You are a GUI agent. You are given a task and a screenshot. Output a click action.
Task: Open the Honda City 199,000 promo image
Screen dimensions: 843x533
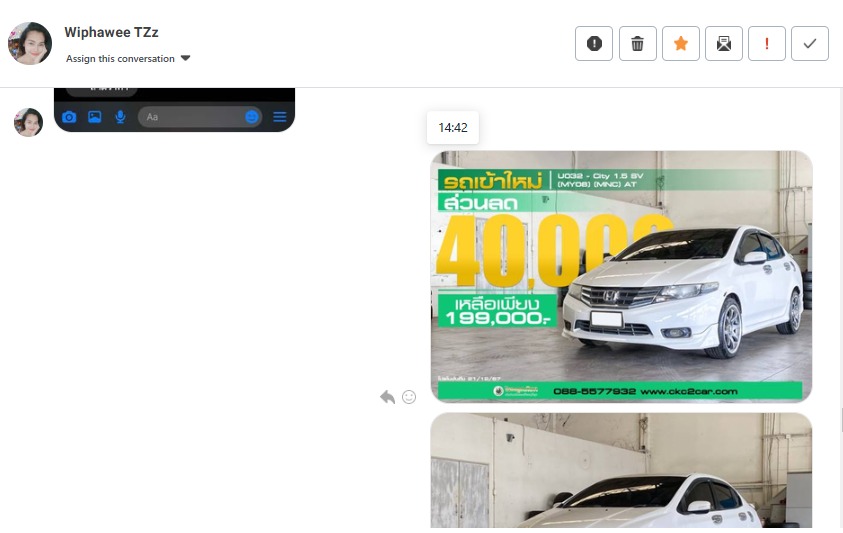[621, 276]
